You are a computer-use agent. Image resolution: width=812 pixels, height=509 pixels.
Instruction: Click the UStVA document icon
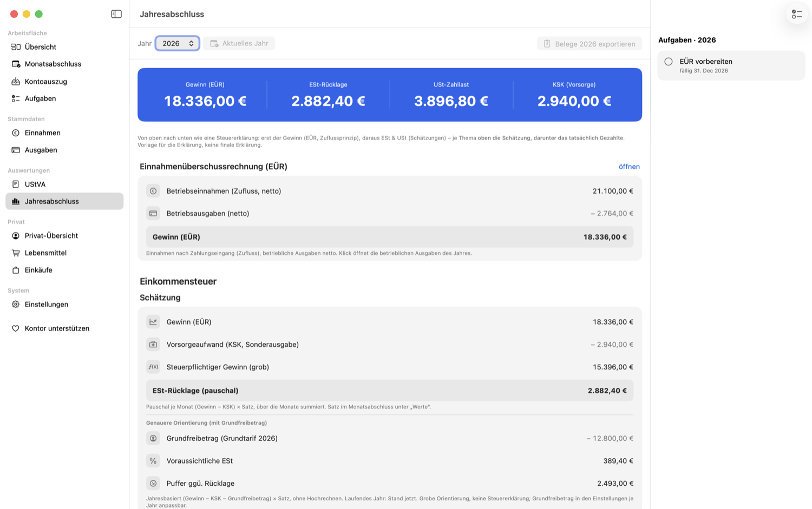coord(16,184)
